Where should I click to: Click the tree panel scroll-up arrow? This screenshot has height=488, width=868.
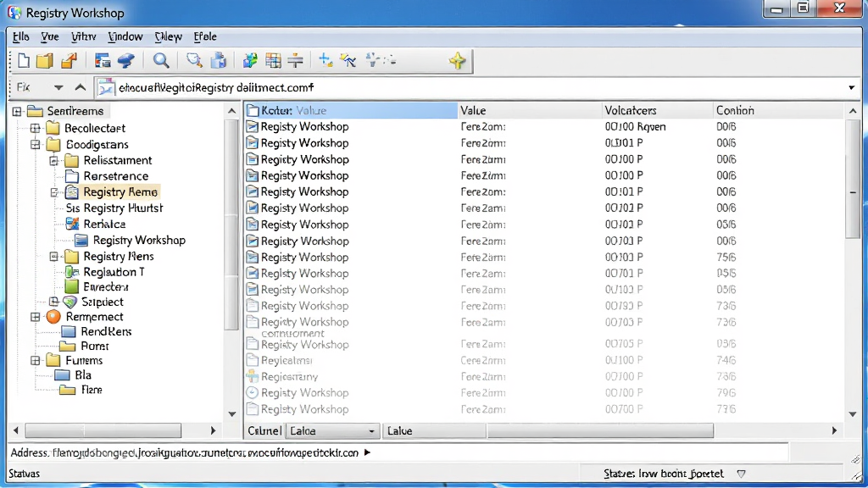[232, 111]
